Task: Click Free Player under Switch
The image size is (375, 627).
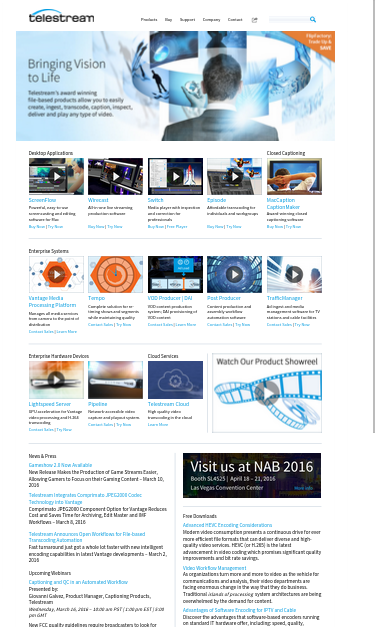Action: [177, 227]
